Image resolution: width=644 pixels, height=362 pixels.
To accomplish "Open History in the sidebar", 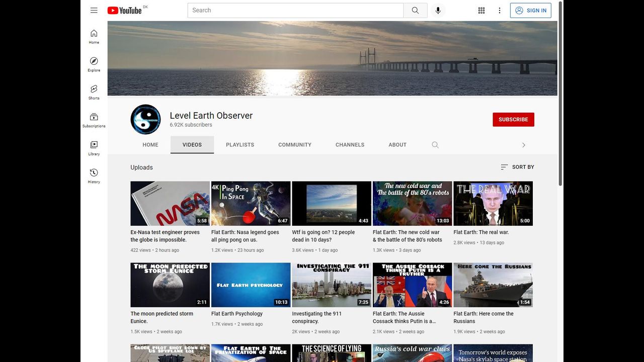I will [94, 175].
